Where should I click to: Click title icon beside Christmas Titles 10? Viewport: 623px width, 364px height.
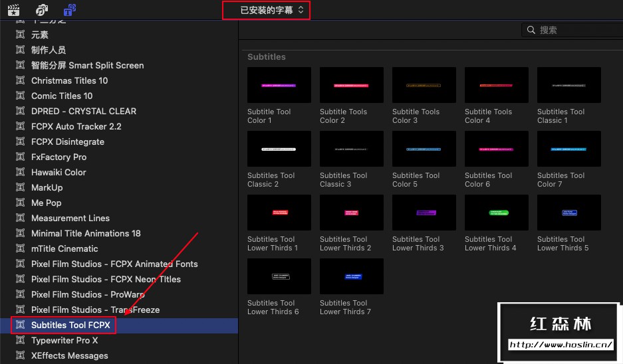coord(20,80)
